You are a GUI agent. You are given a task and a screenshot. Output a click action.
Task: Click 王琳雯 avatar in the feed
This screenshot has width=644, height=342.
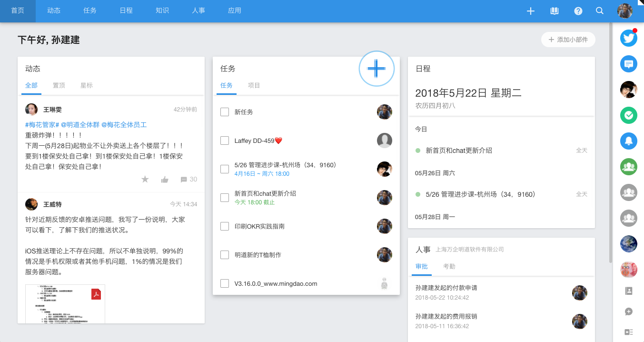31,110
